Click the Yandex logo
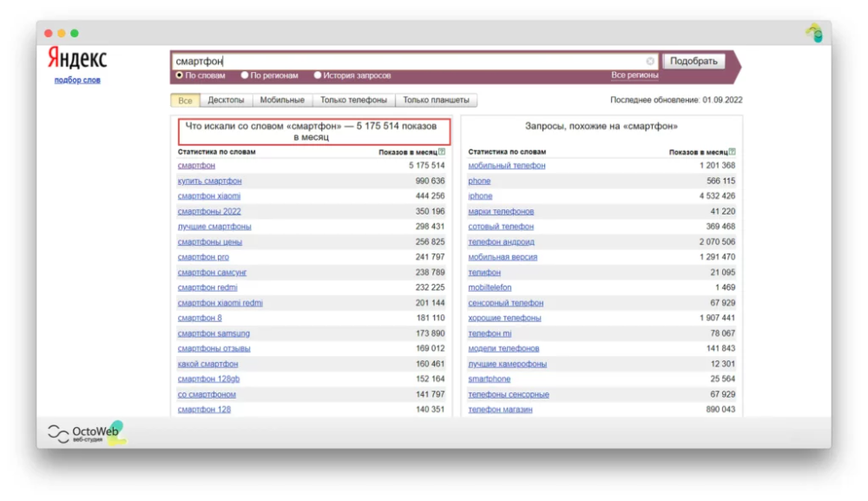 pyautogui.click(x=77, y=59)
